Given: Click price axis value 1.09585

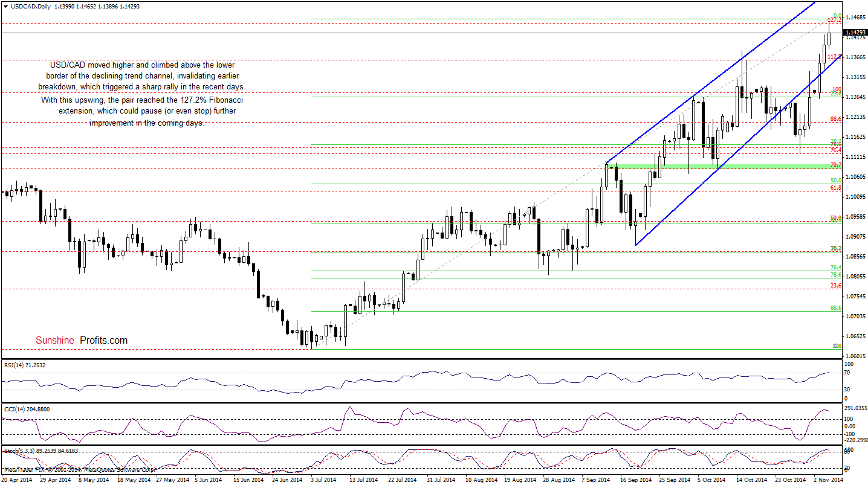Looking at the screenshot, I should pyautogui.click(x=855, y=217).
